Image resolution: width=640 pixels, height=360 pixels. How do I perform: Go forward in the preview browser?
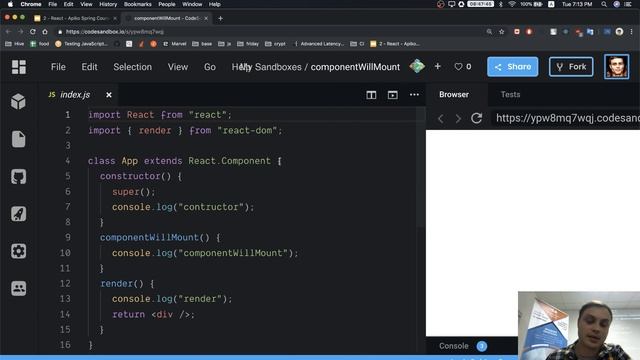click(x=458, y=118)
